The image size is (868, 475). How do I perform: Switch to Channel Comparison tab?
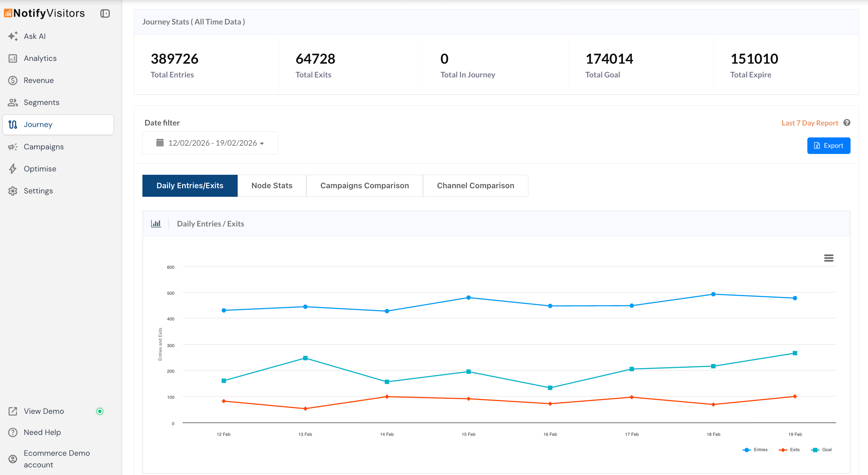475,185
